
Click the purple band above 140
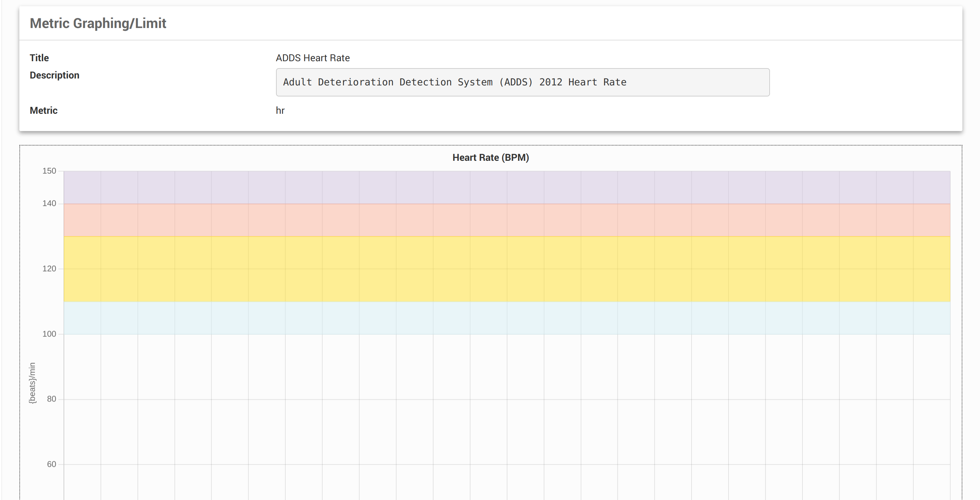tap(506, 187)
